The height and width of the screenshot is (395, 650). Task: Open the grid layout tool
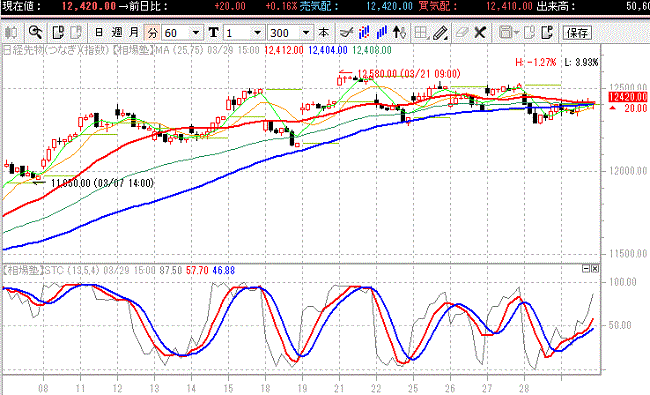(421, 32)
